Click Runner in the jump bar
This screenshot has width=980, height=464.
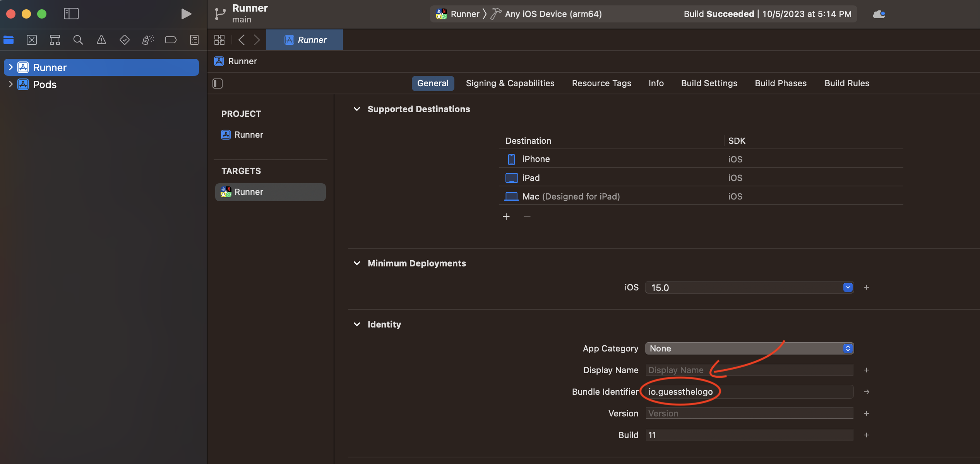pos(236,61)
